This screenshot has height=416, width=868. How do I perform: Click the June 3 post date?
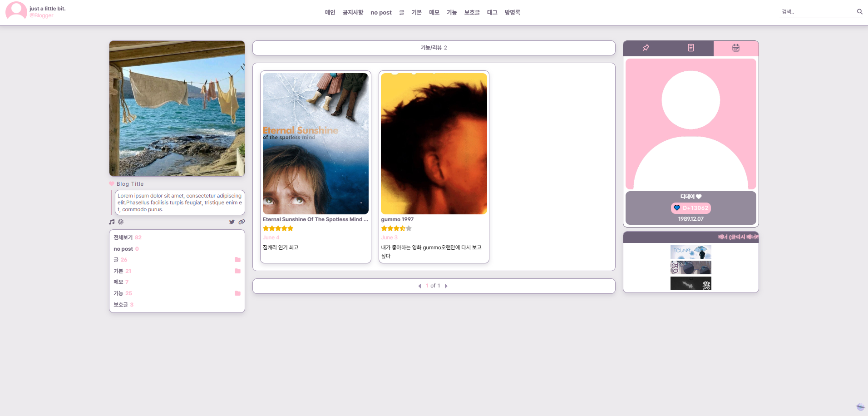(390, 238)
